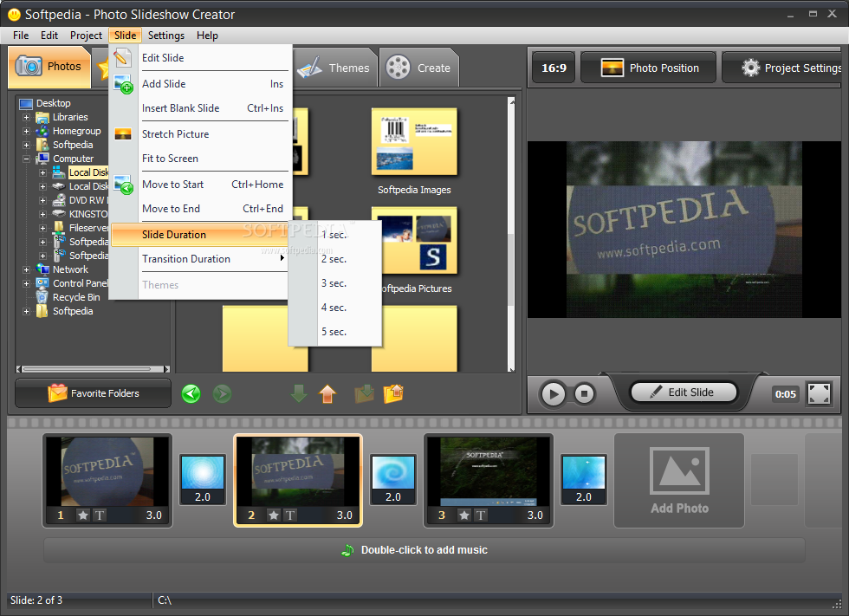This screenshot has height=616, width=849.
Task: Open the Edit menu
Action: tap(49, 36)
